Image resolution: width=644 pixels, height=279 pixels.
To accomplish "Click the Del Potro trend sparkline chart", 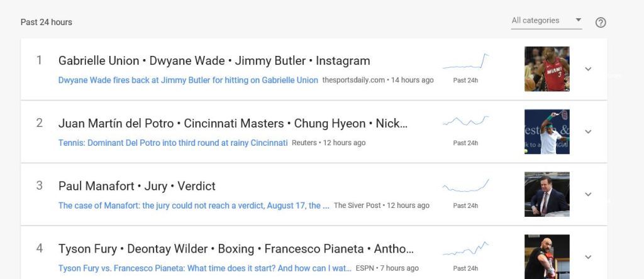I will coord(465,121).
